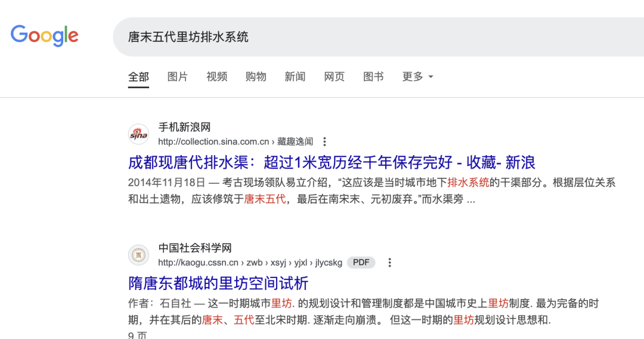Open the 图书 tab
644x339 pixels.
tap(373, 77)
